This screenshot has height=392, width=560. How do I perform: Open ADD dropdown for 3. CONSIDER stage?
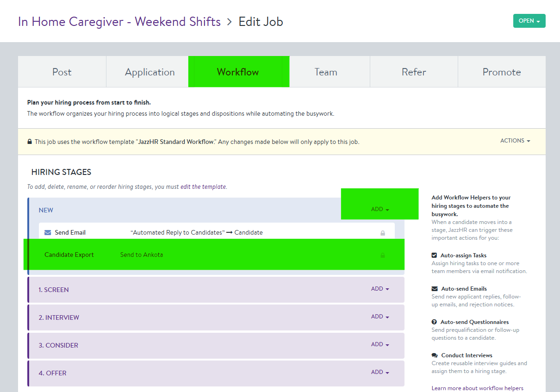point(380,344)
